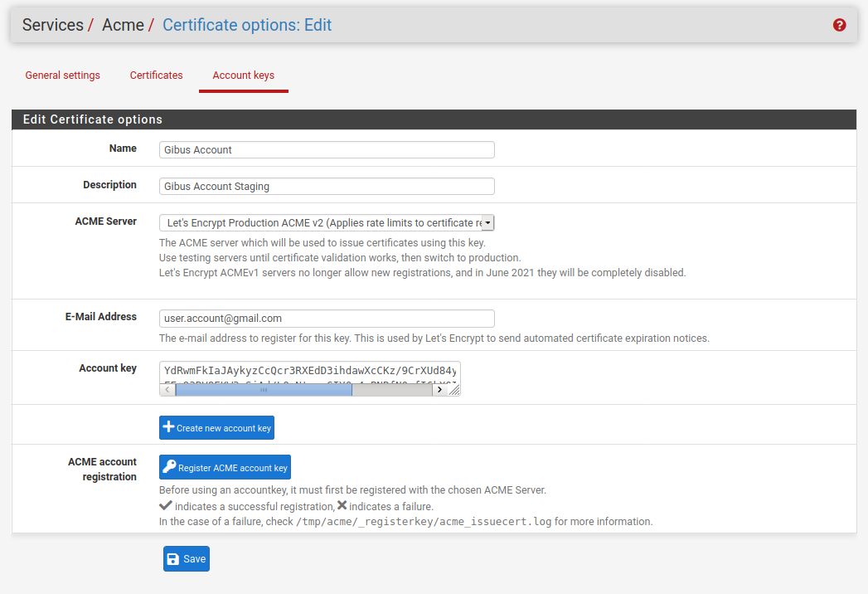This screenshot has height=594, width=868.
Task: Click the key icon to register ACME account
Action: coord(169,467)
